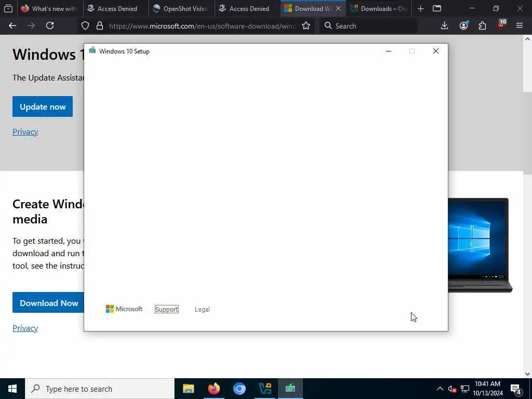The image size is (532, 399).
Task: Open the Privacy link under Update now
Action: 25,131
